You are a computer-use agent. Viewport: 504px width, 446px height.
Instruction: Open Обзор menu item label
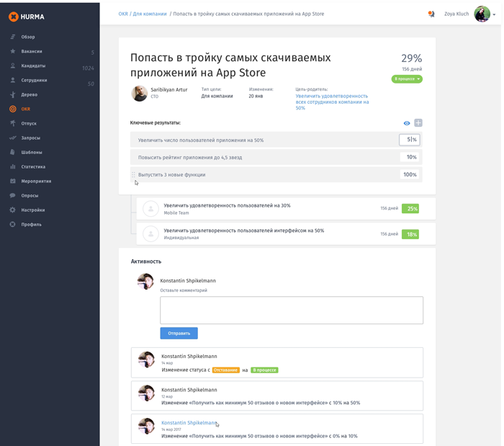tap(28, 37)
